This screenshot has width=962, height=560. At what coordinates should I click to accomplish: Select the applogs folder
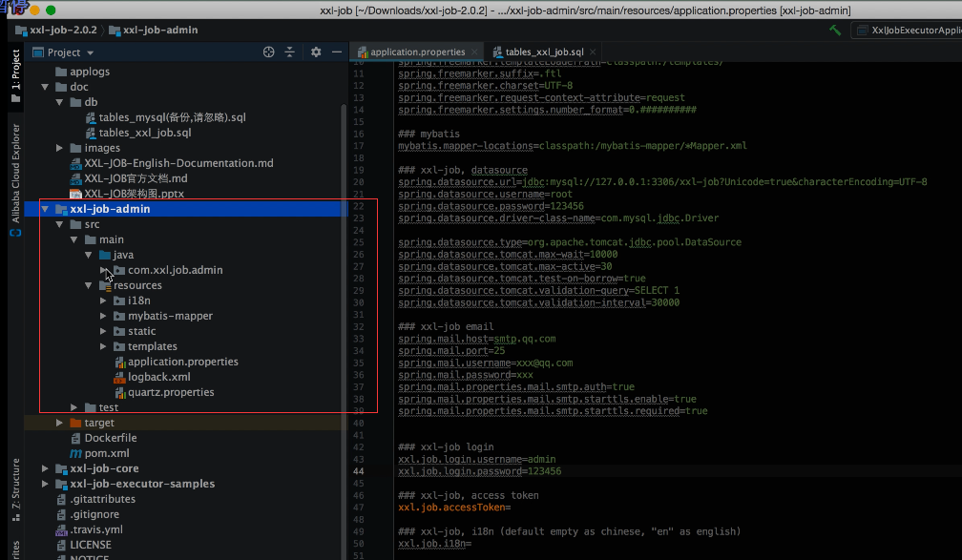[x=83, y=72]
